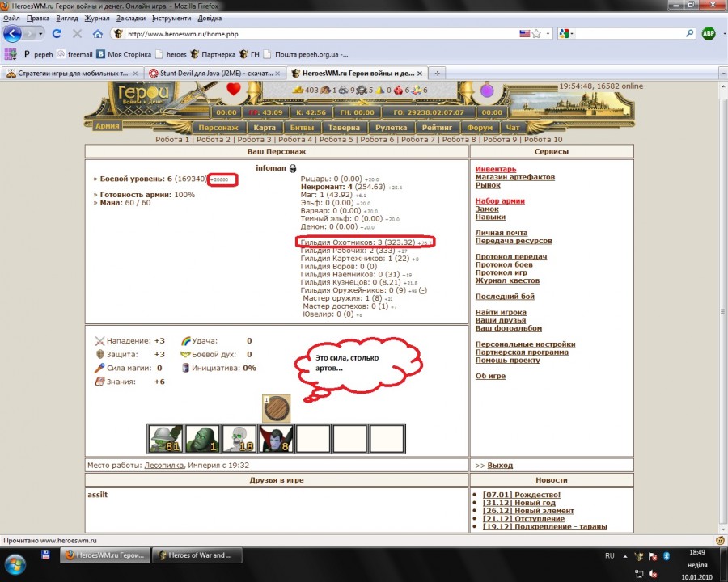Open Последний бой link
Viewport: 728px width, 582px height.
505,296
